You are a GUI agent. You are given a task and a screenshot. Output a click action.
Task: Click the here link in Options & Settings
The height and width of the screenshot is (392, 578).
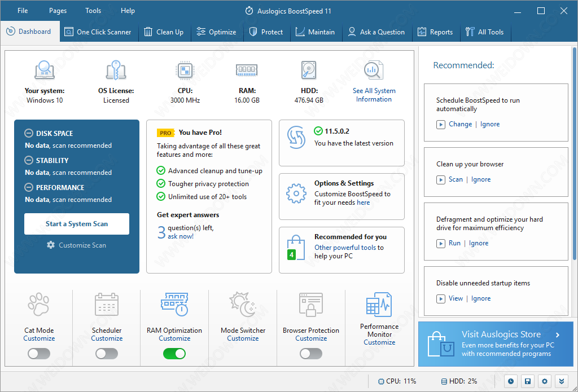pos(363,202)
